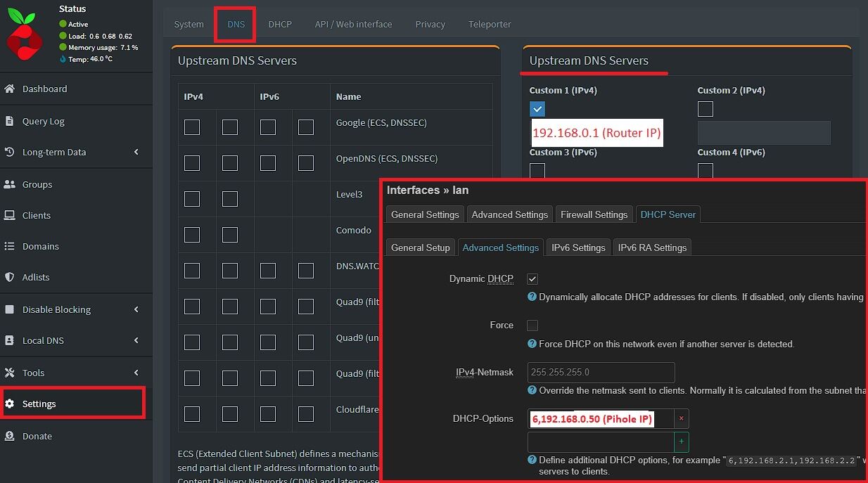
Task: Open the DNS settings tab
Action: coord(236,24)
